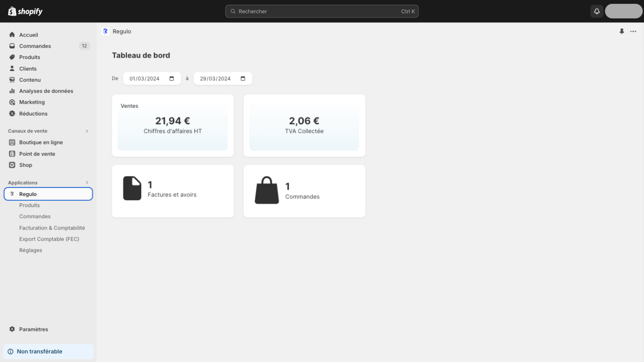Click the Point de vente icon
Screen dimensions: 644x362
pyautogui.click(x=12, y=154)
